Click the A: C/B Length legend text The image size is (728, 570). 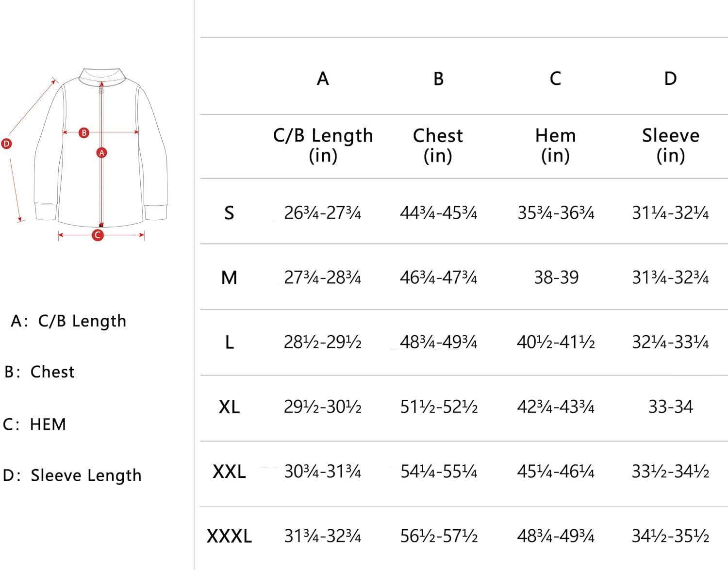(68, 321)
